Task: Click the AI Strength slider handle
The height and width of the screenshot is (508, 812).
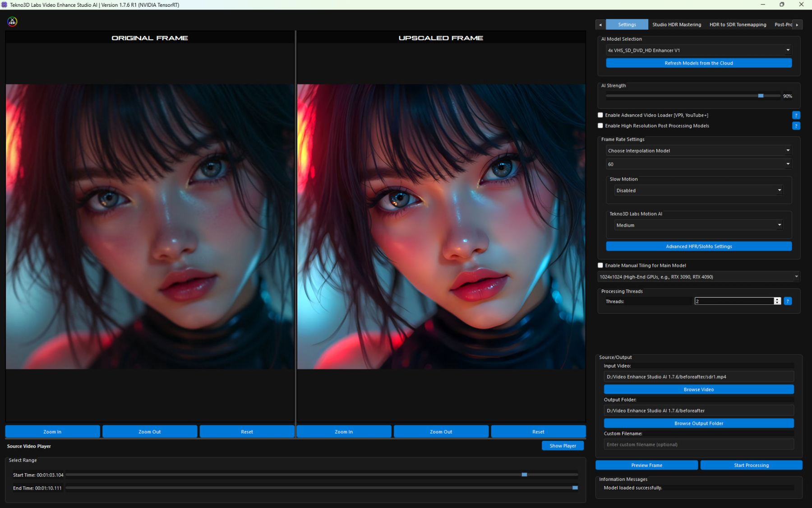Action: point(761,96)
